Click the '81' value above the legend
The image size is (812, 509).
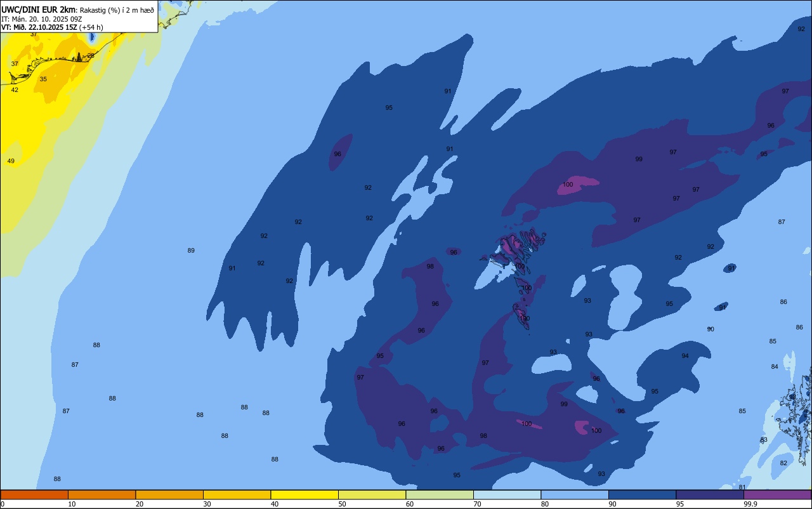[x=742, y=487]
